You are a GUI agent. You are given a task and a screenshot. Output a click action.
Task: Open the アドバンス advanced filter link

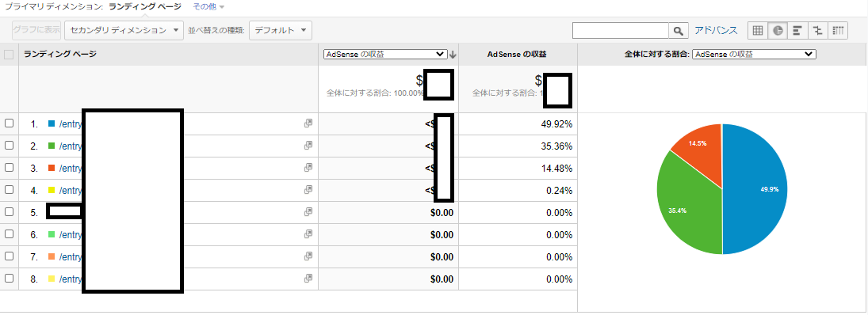[716, 30]
